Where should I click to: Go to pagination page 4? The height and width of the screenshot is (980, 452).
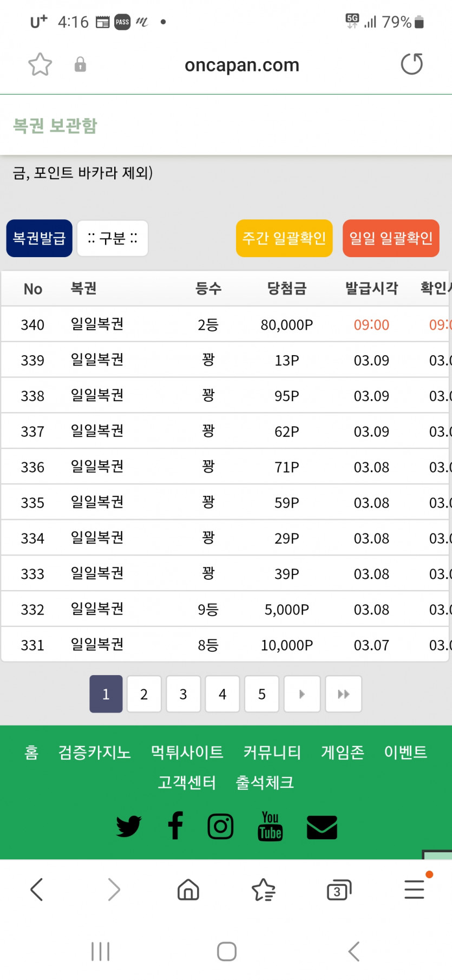point(222,694)
